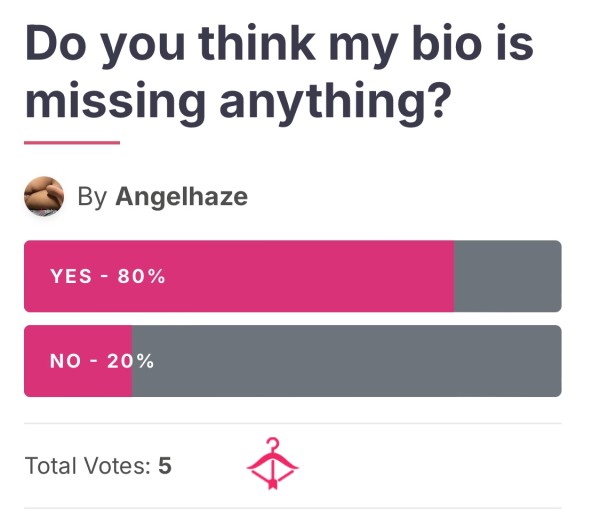This screenshot has width=600, height=518.
Task: Click the NO label text
Action: (65, 361)
